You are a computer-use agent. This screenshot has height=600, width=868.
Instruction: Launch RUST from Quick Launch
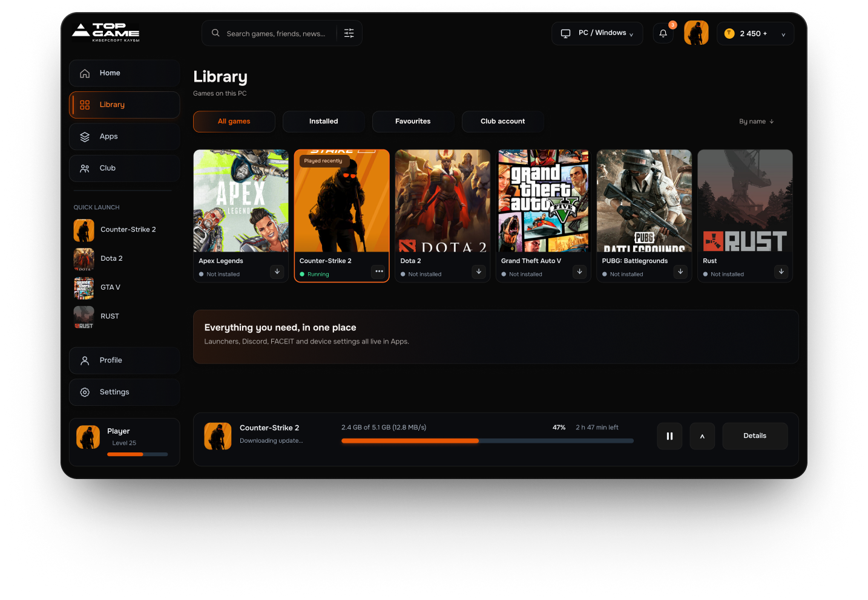click(97, 317)
